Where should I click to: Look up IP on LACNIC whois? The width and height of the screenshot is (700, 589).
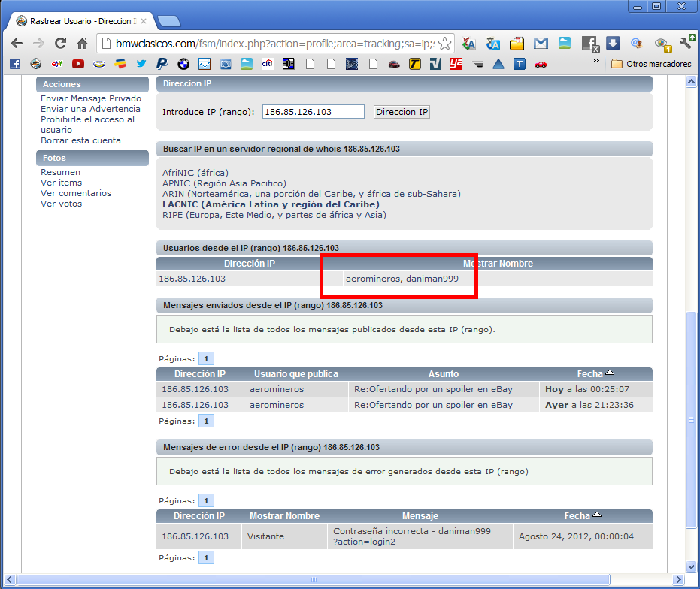coord(271,204)
